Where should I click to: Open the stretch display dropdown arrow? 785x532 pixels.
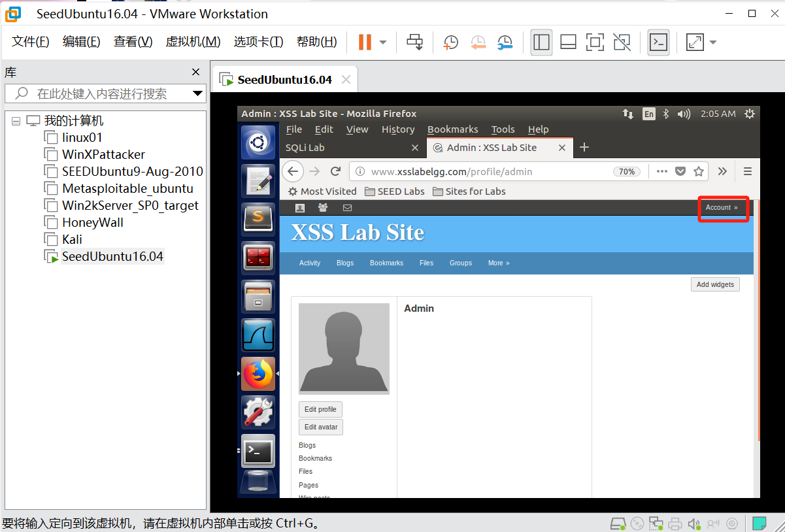tap(712, 42)
